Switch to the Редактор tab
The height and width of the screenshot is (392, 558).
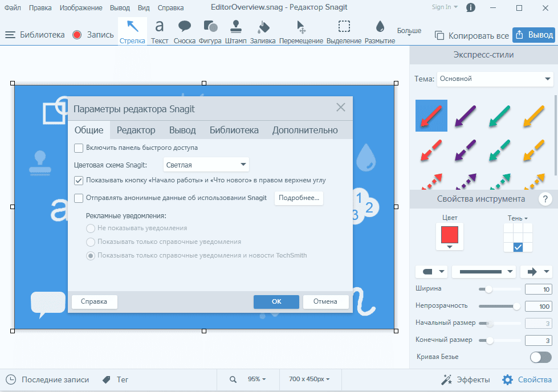(x=136, y=130)
